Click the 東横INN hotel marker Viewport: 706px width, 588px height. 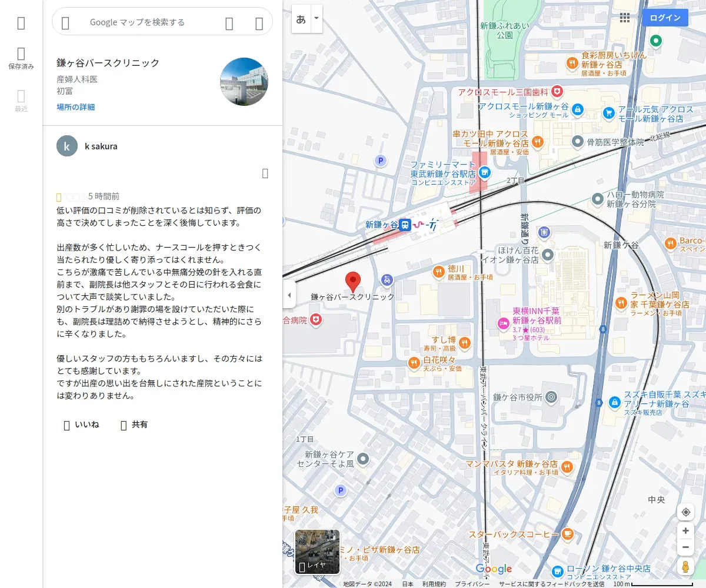pyautogui.click(x=502, y=322)
